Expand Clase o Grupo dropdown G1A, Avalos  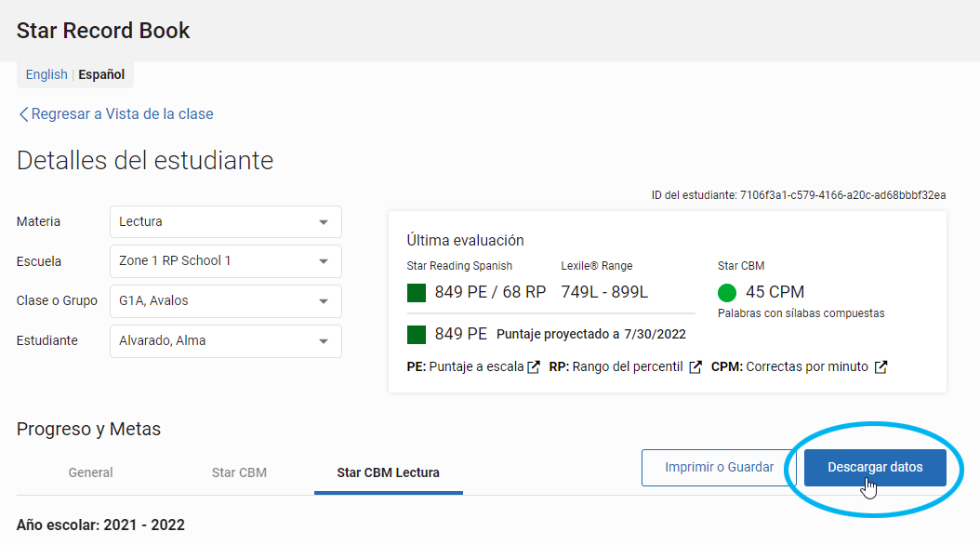(x=226, y=301)
